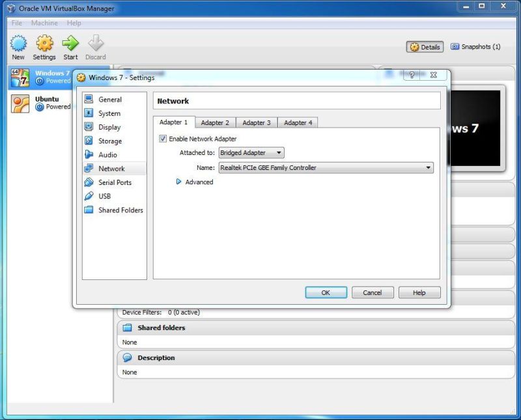
Task: Open the USB settings page
Action: pyautogui.click(x=104, y=196)
